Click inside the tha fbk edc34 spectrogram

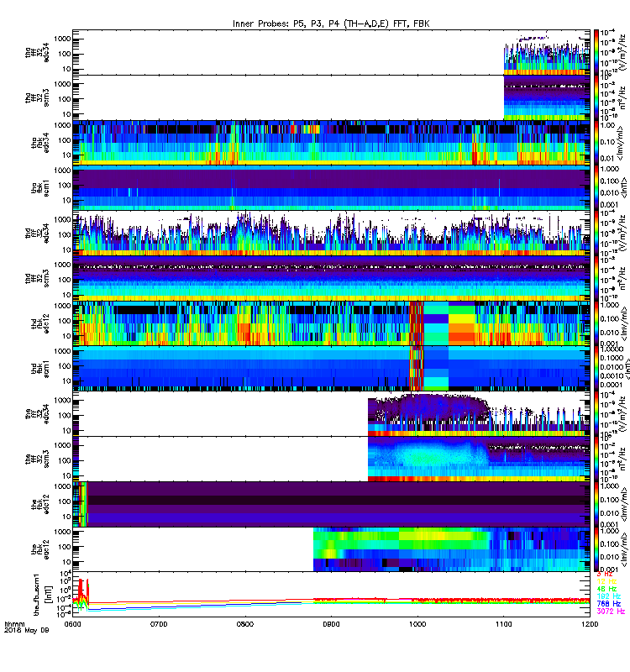pyautogui.click(x=331, y=143)
